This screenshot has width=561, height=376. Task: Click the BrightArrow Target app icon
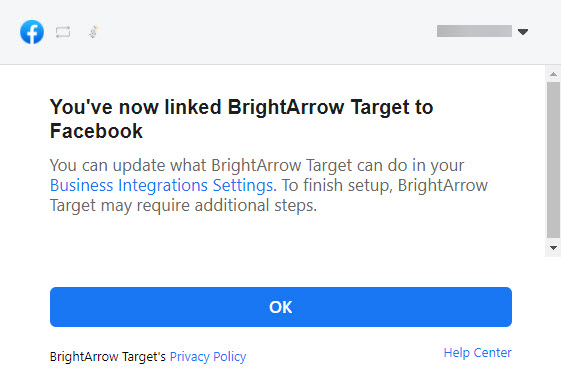pos(94,32)
